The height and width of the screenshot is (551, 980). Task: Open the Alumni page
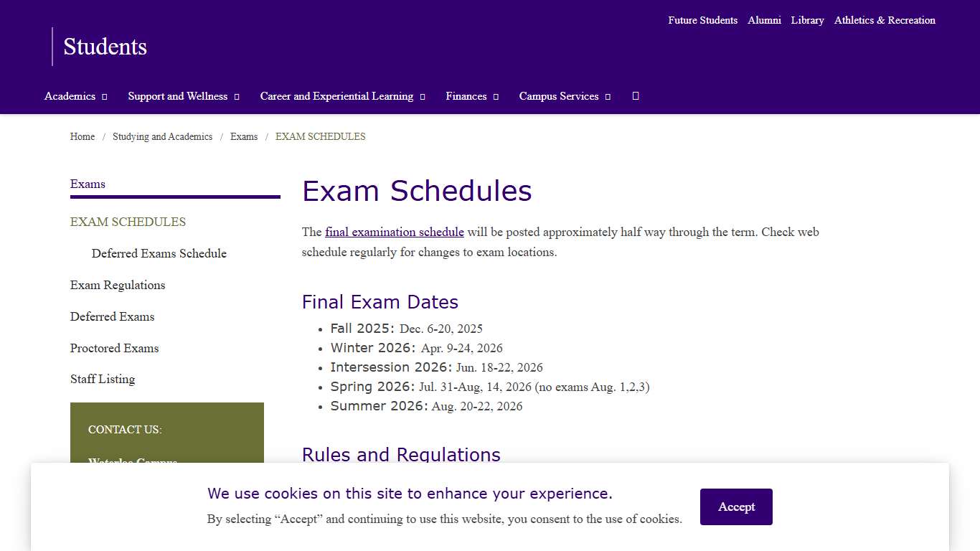click(x=764, y=20)
